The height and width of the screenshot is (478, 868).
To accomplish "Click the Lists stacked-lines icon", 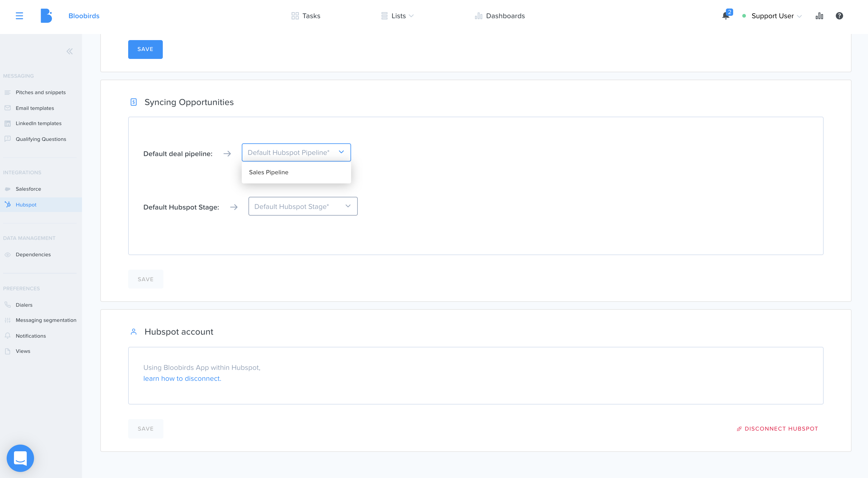I will coord(384,16).
